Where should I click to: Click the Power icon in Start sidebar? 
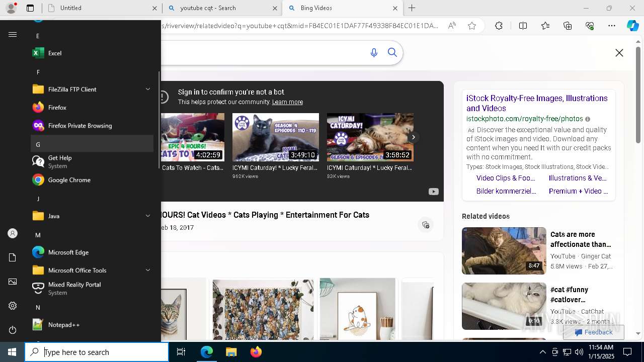13,330
